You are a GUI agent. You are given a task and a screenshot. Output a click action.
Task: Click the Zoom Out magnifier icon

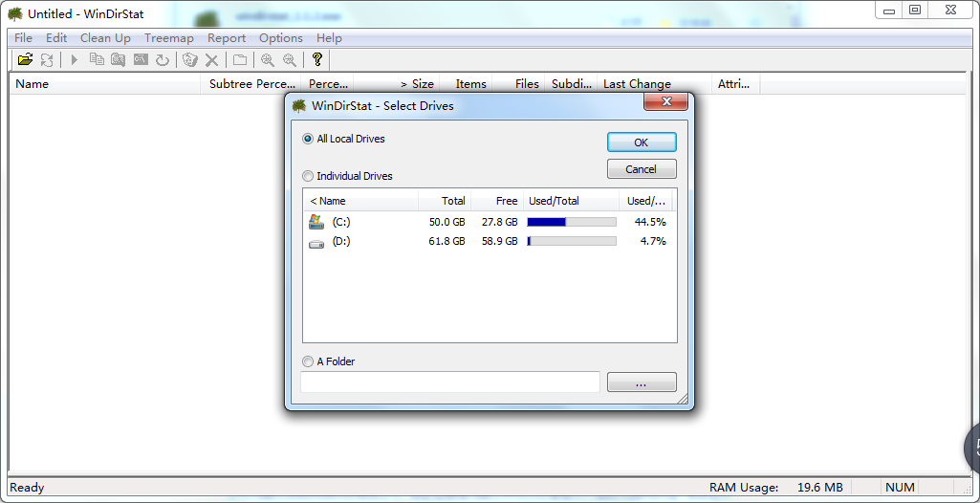coord(290,60)
